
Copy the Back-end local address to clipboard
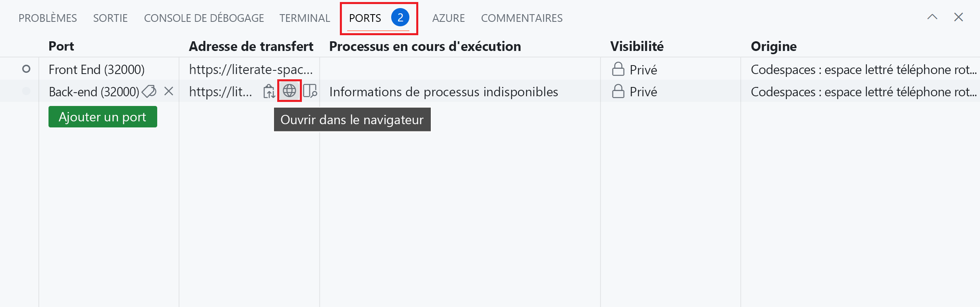click(268, 91)
